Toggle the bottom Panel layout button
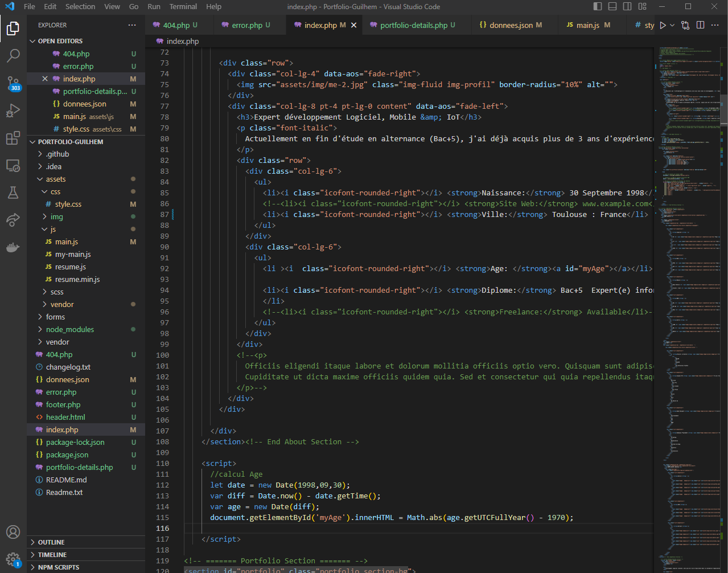 [x=612, y=7]
